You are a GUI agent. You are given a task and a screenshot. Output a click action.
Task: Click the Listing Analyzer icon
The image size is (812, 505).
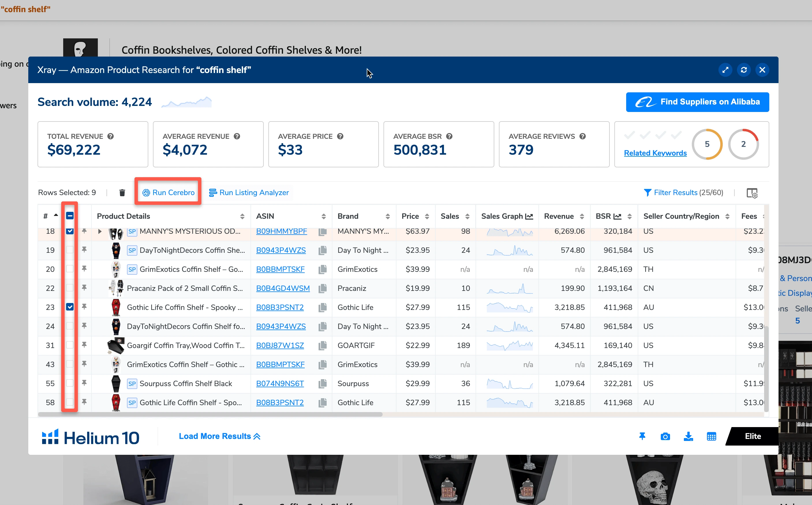[214, 192]
